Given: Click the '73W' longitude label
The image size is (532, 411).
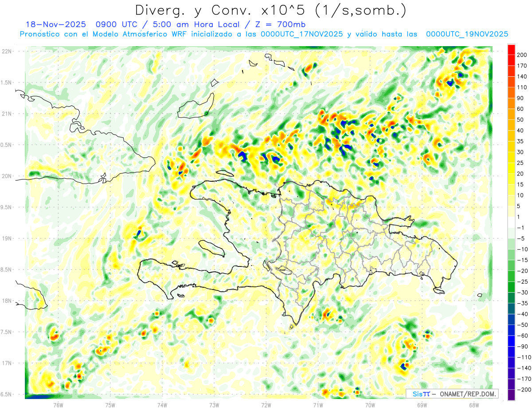Looking at the screenshot, I should pos(214,404).
